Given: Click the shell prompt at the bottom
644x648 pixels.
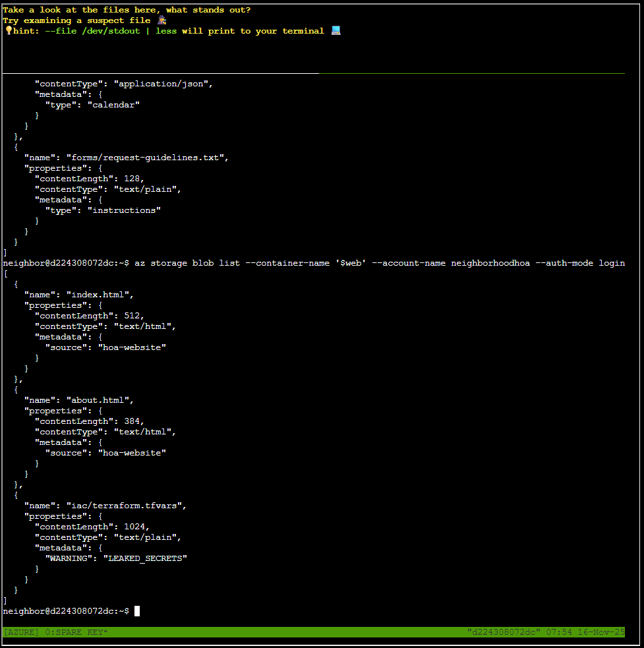Looking at the screenshot, I should 66,610.
